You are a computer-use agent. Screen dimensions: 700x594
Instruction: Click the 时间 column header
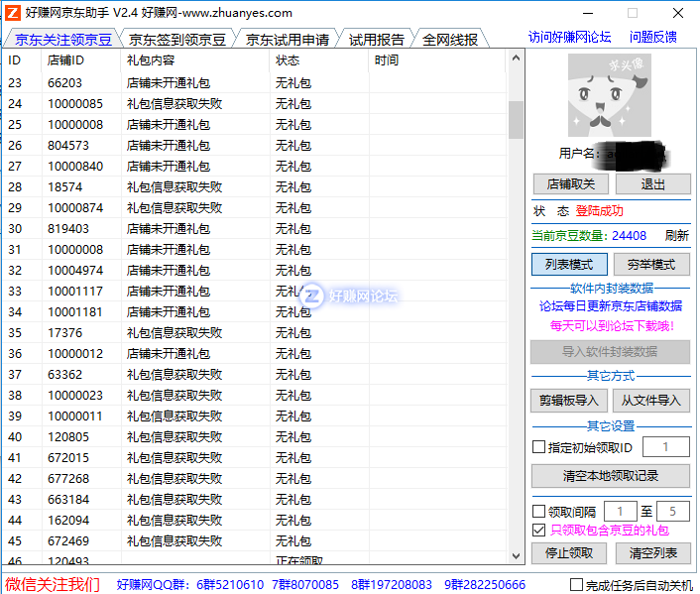(437, 60)
